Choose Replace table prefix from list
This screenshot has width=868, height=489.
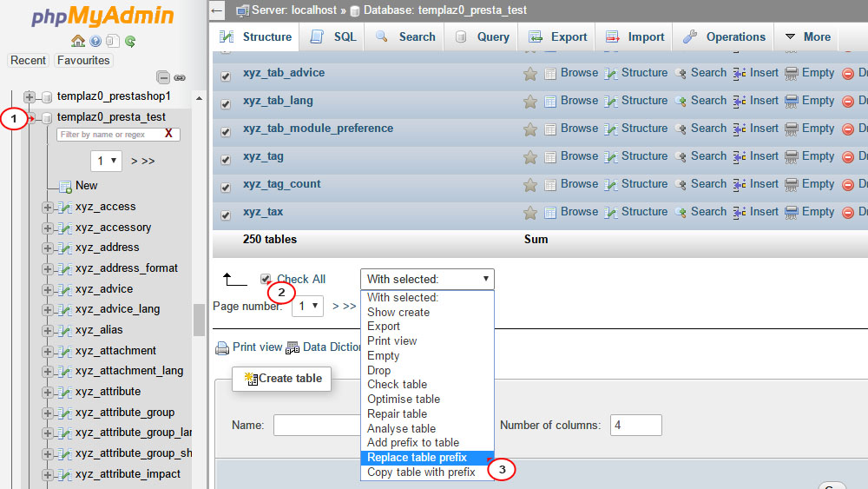[x=417, y=458]
